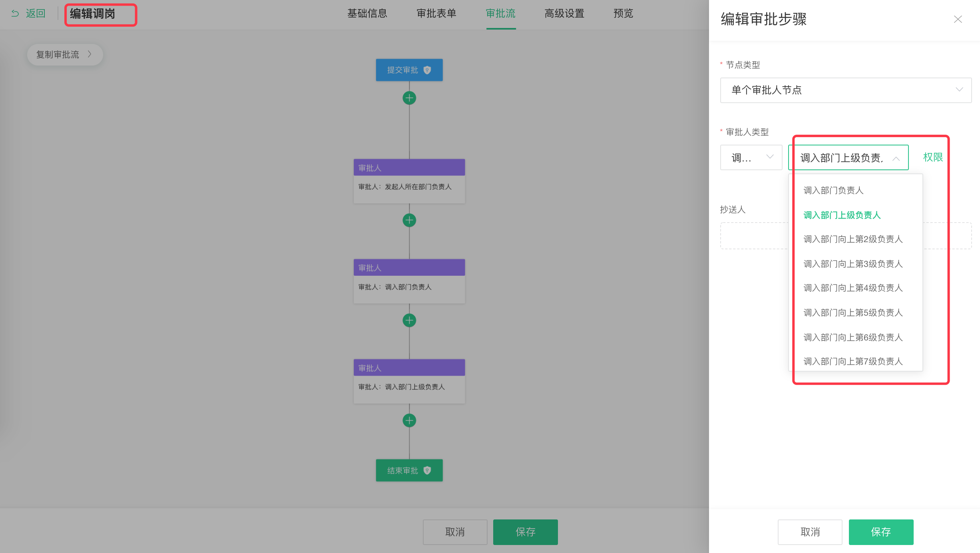Select 调入部门负责人 option in list
The height and width of the screenshot is (553, 980).
(x=833, y=190)
